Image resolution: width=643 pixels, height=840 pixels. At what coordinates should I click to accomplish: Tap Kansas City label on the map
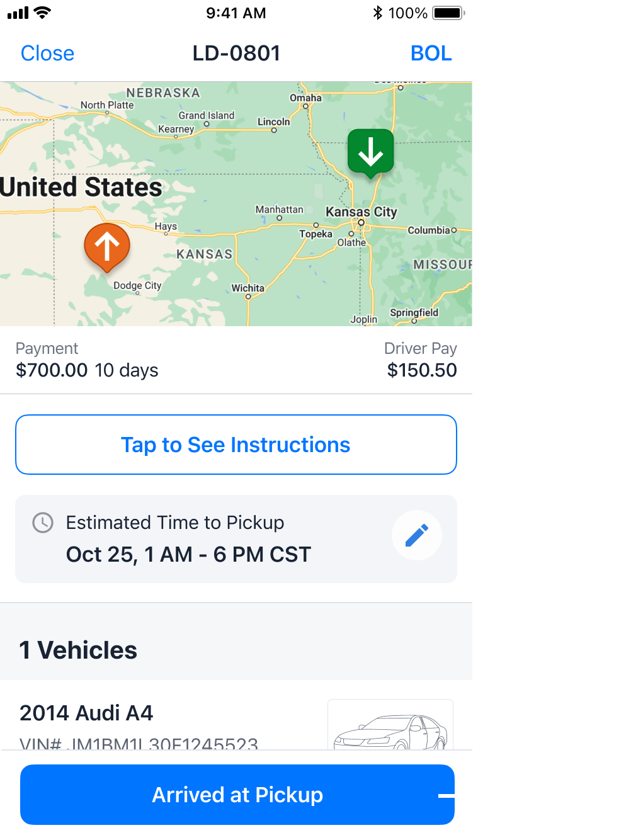click(x=361, y=212)
